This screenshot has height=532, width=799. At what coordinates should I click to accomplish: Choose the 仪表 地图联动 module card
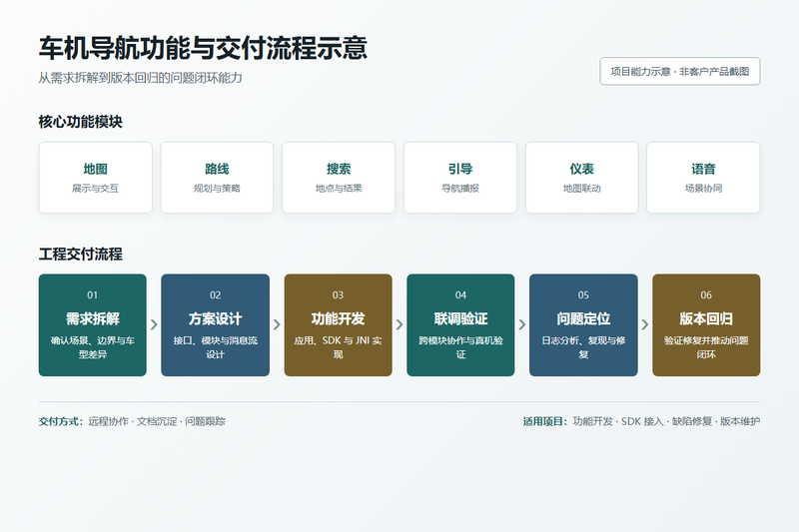(582, 178)
